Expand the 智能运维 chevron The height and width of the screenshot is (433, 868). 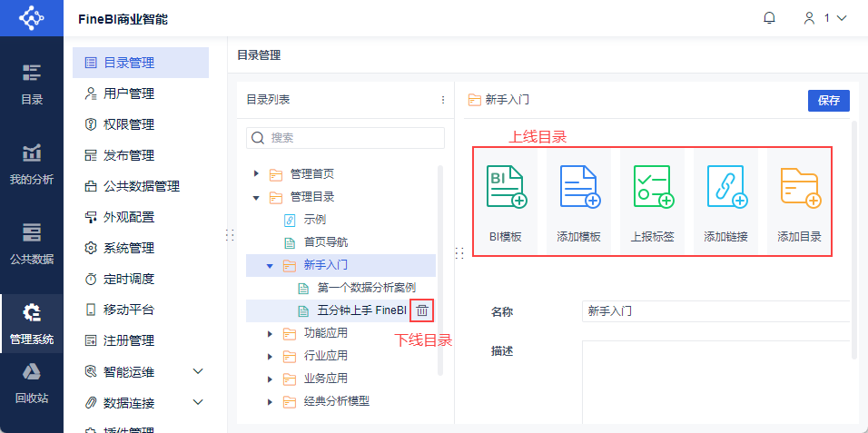point(198,371)
